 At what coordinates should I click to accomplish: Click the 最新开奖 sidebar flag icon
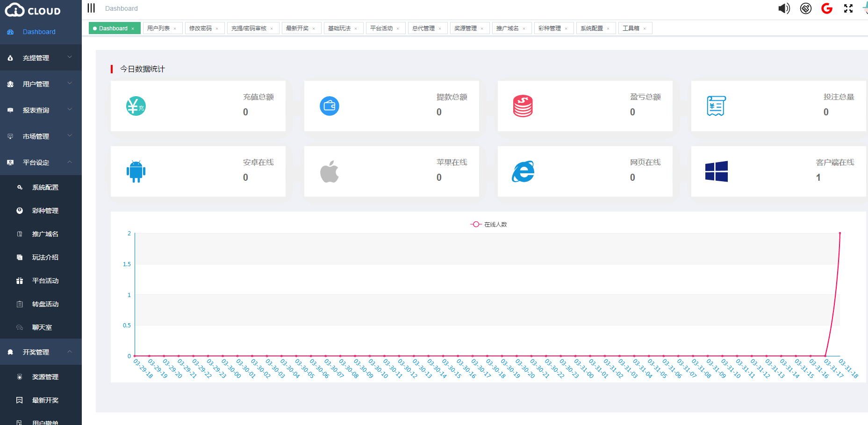coord(20,400)
